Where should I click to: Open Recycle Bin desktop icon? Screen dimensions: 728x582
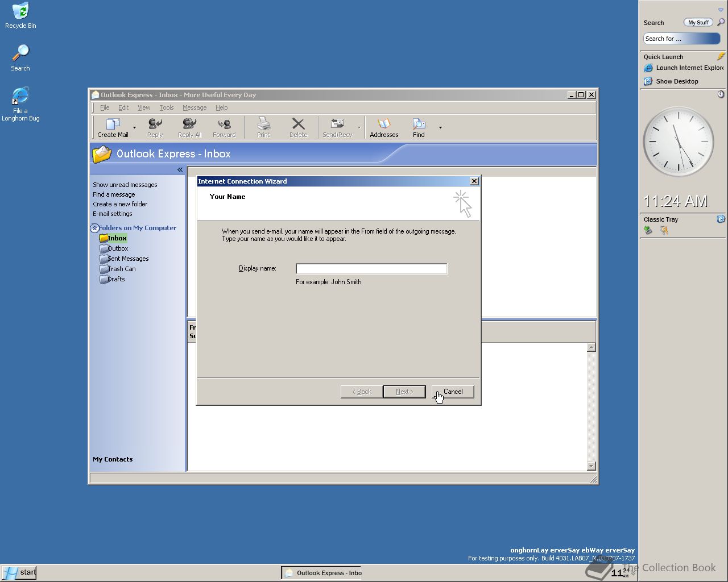pyautogui.click(x=20, y=15)
